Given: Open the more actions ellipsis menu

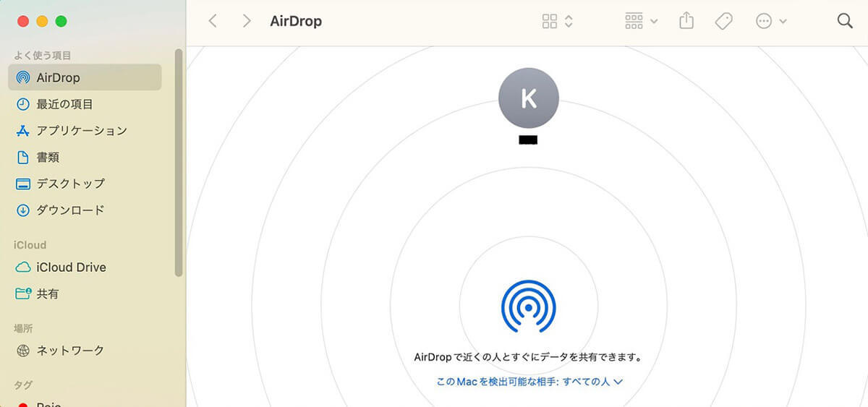Looking at the screenshot, I should 771,21.
